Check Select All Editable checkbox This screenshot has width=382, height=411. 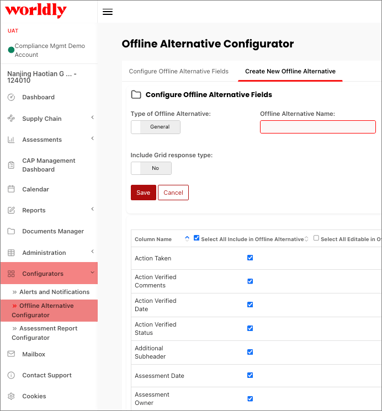point(316,238)
